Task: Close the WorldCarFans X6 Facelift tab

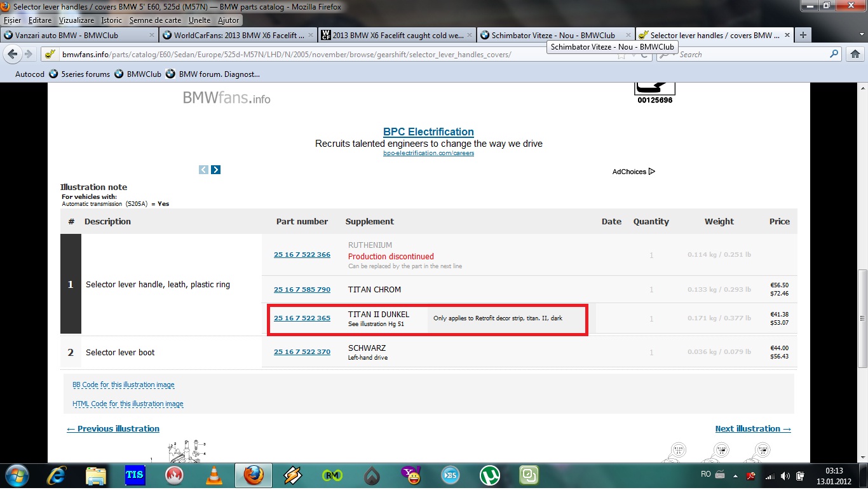Action: tap(310, 36)
